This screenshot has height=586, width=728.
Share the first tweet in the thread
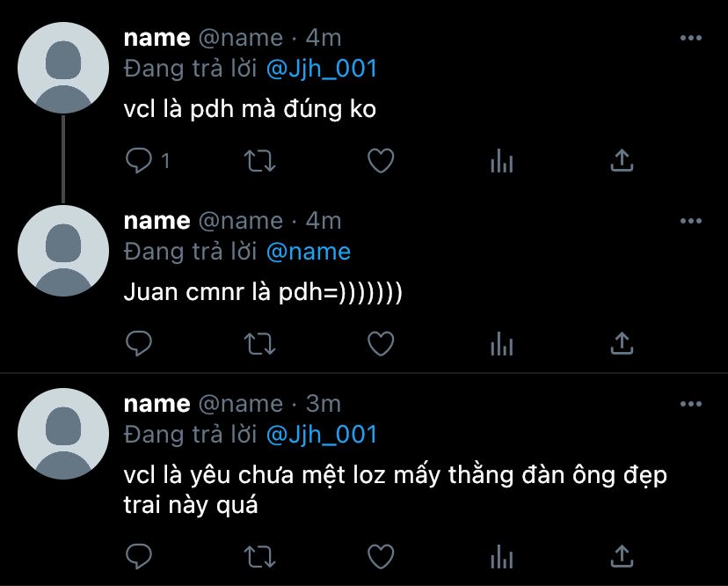(622, 161)
